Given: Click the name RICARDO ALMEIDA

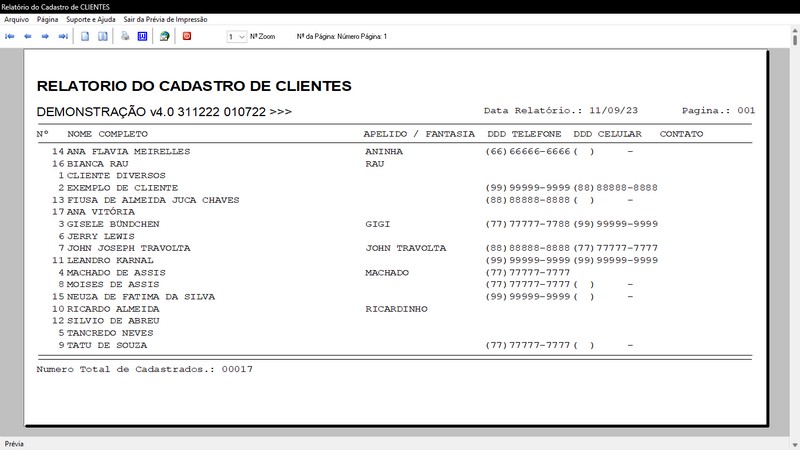Looking at the screenshot, I should click(x=113, y=309).
